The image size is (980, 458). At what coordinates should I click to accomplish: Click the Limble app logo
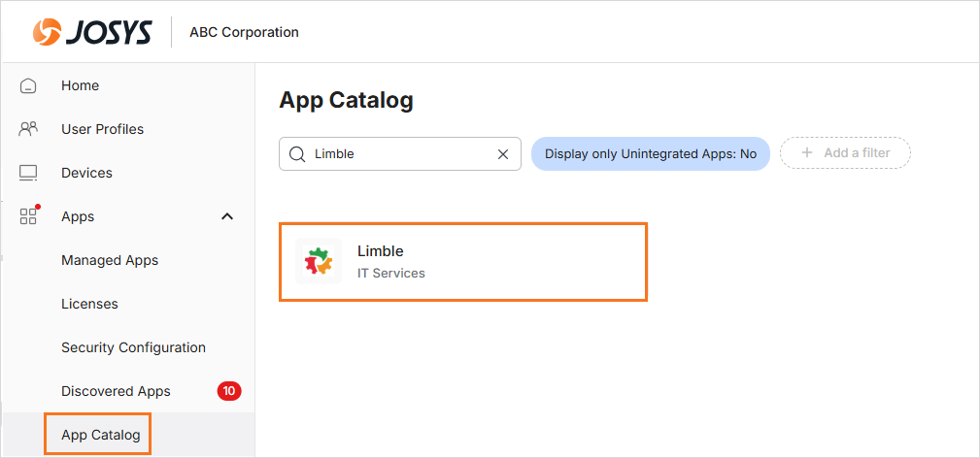click(x=318, y=262)
